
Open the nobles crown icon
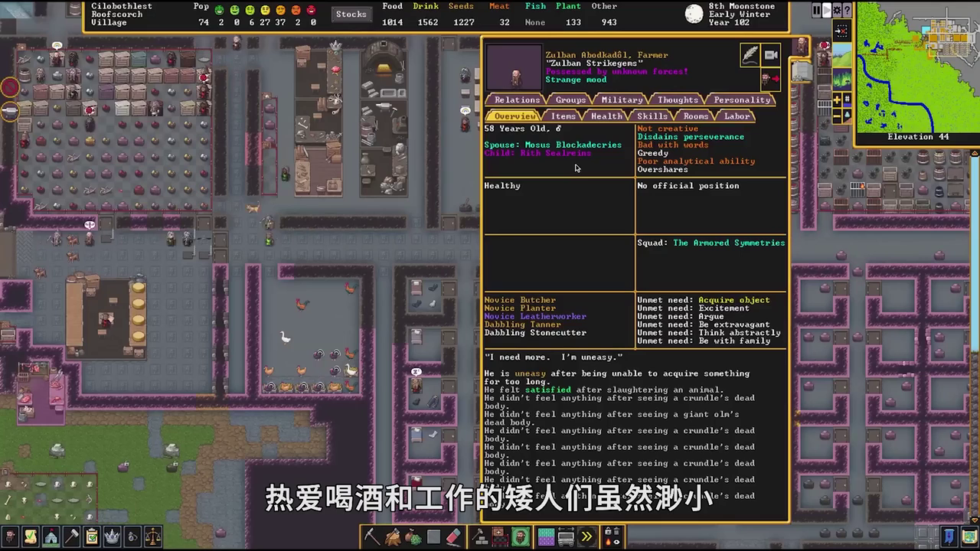click(112, 536)
